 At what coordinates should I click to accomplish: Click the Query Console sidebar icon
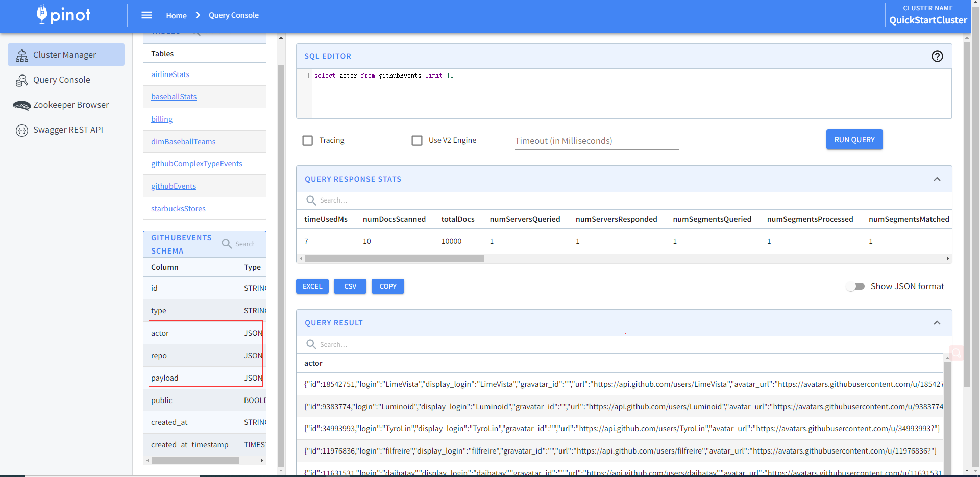22,80
